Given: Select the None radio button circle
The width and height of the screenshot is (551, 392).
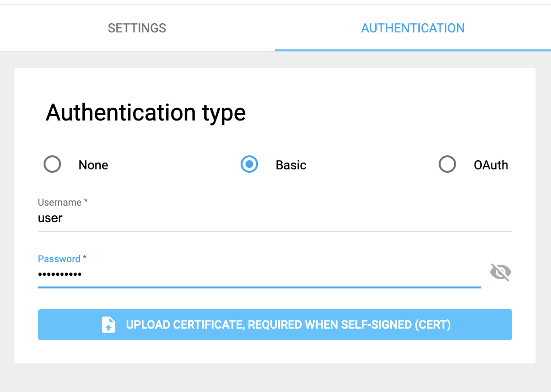Looking at the screenshot, I should tap(52, 165).
